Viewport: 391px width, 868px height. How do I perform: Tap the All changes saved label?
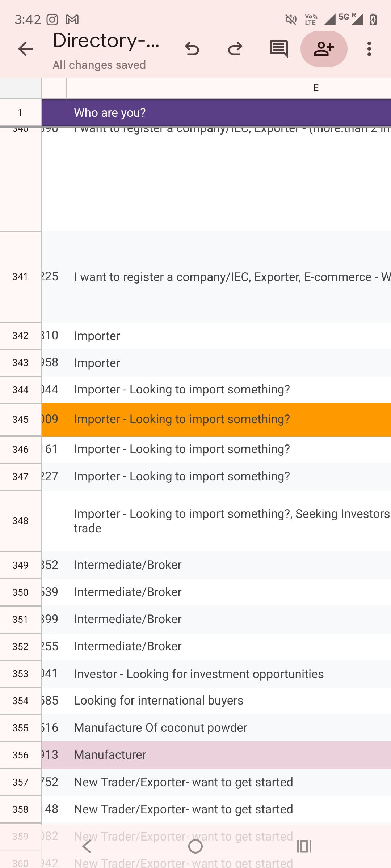point(99,64)
